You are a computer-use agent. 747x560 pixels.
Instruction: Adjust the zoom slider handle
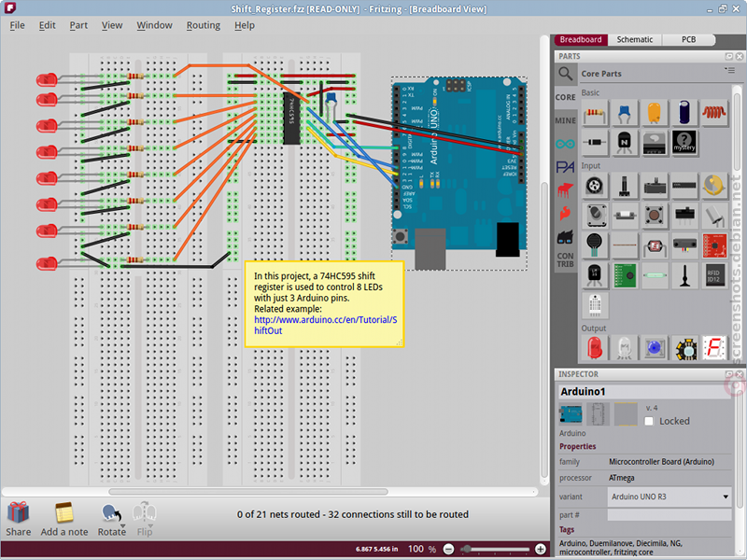coord(466,549)
